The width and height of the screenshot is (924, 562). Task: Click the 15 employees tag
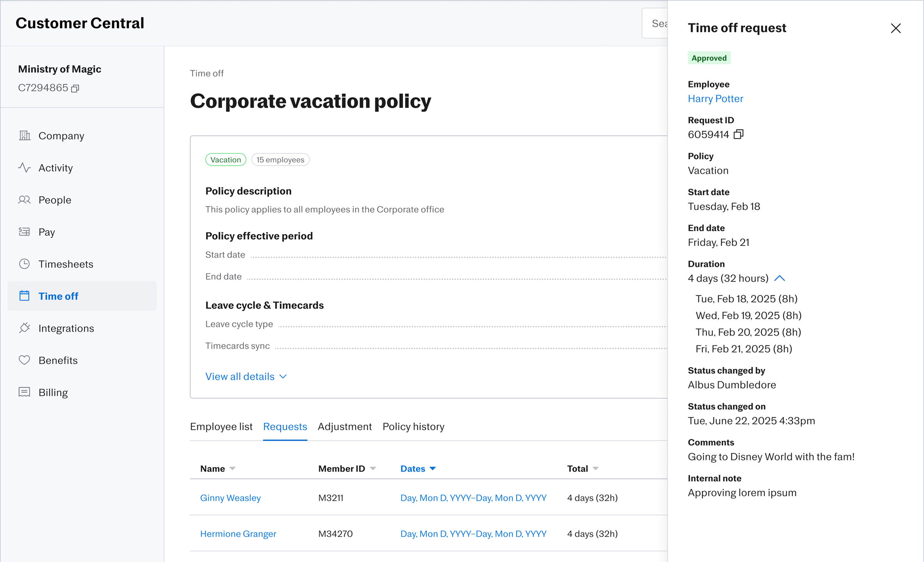(281, 160)
